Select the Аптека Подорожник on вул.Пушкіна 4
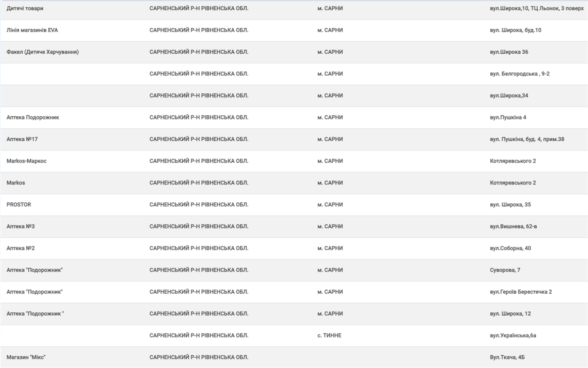The width and height of the screenshot is (588, 368). point(294,118)
